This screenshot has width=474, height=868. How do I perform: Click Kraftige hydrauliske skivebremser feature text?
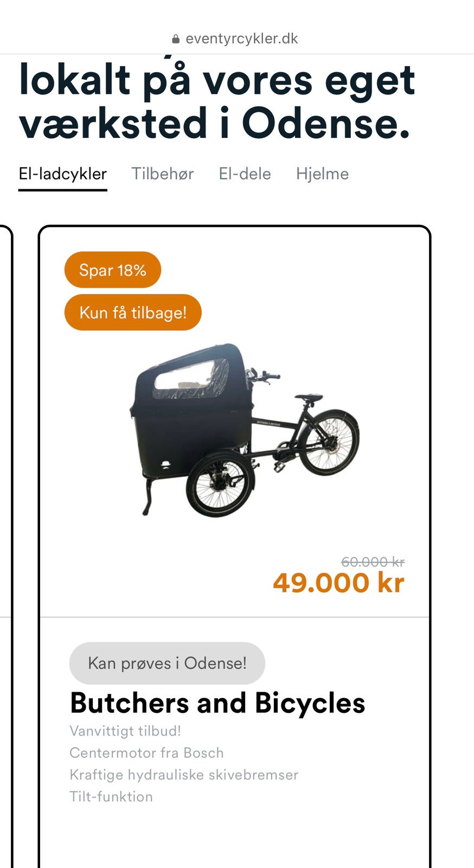[x=184, y=775]
